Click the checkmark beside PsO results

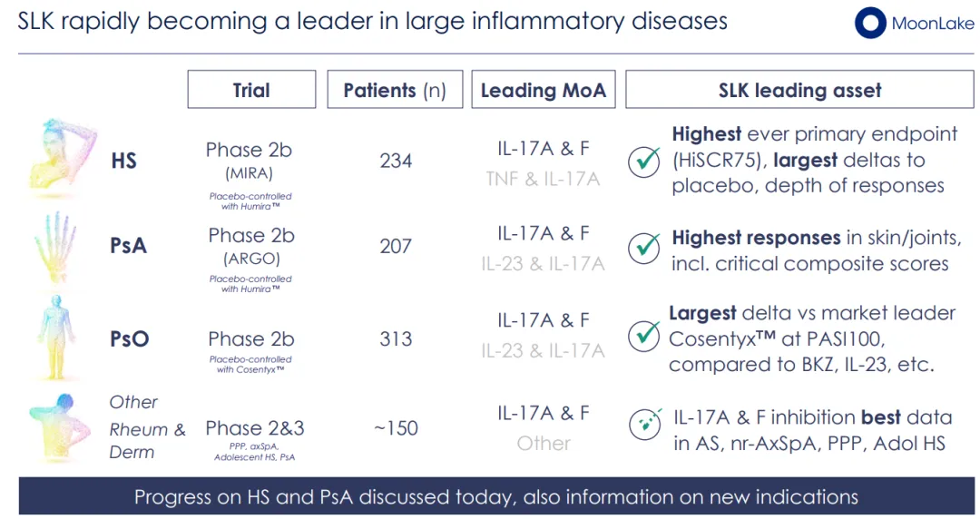pos(644,334)
